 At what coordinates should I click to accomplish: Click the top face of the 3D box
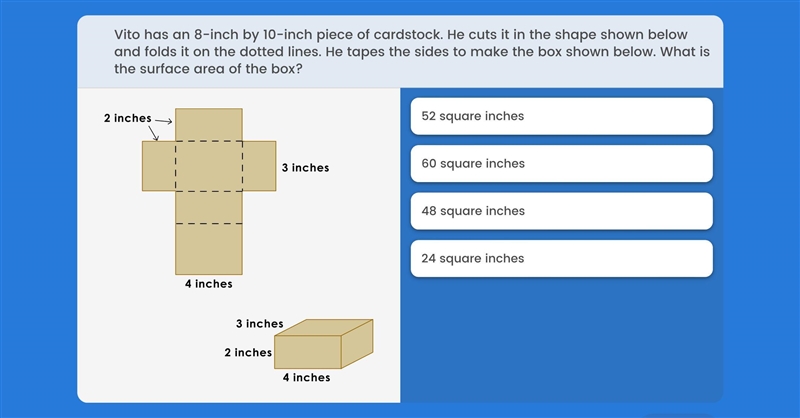point(324,328)
